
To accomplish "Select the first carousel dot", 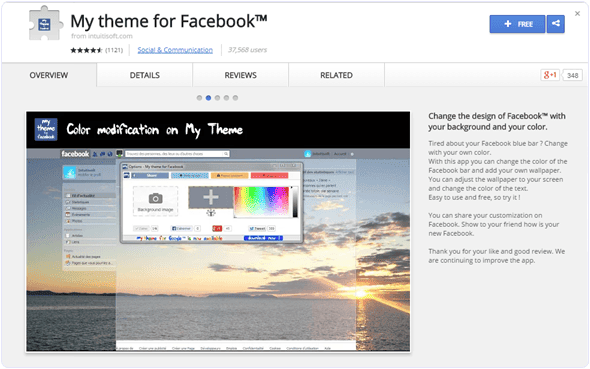I will pyautogui.click(x=199, y=98).
